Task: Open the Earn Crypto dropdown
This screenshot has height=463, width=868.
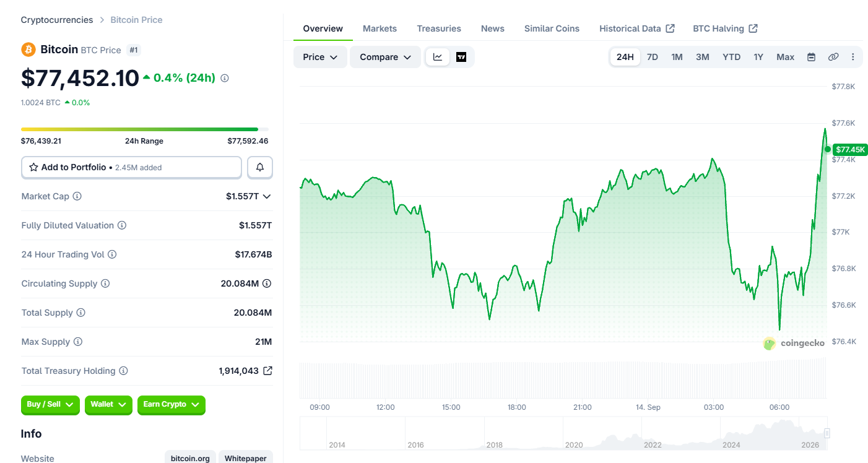Action: coord(171,405)
